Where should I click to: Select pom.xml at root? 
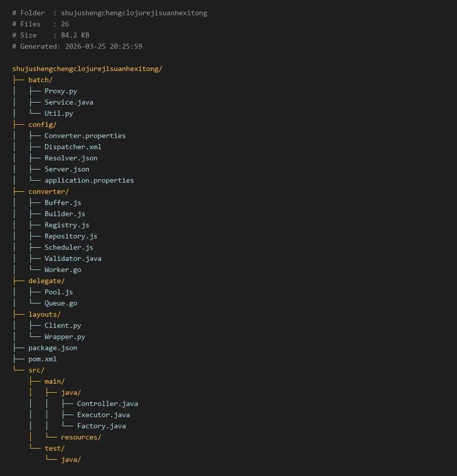click(42, 359)
